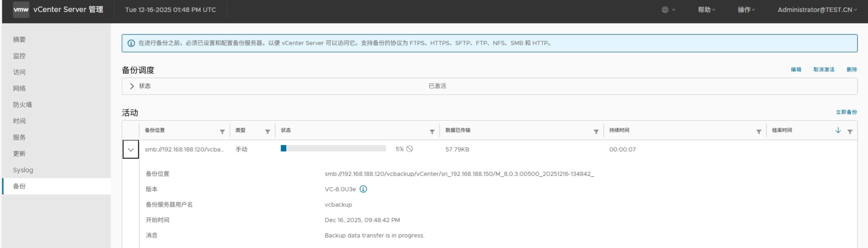The width and height of the screenshot is (868, 248).
Task: Click the 已激活 status value
Action: tap(437, 86)
